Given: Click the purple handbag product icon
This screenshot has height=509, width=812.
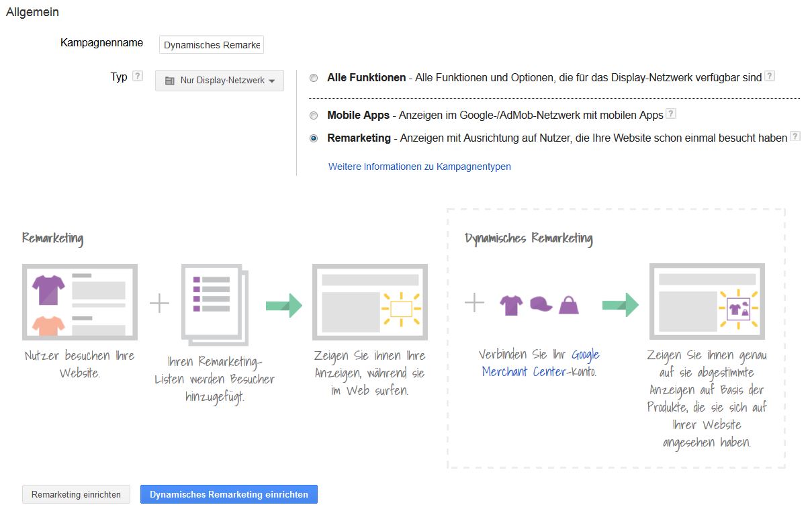Looking at the screenshot, I should (568, 305).
